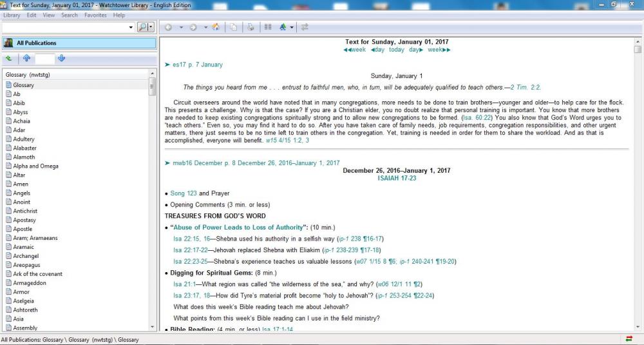
Task: Open the Library menu
Action: click(12, 15)
